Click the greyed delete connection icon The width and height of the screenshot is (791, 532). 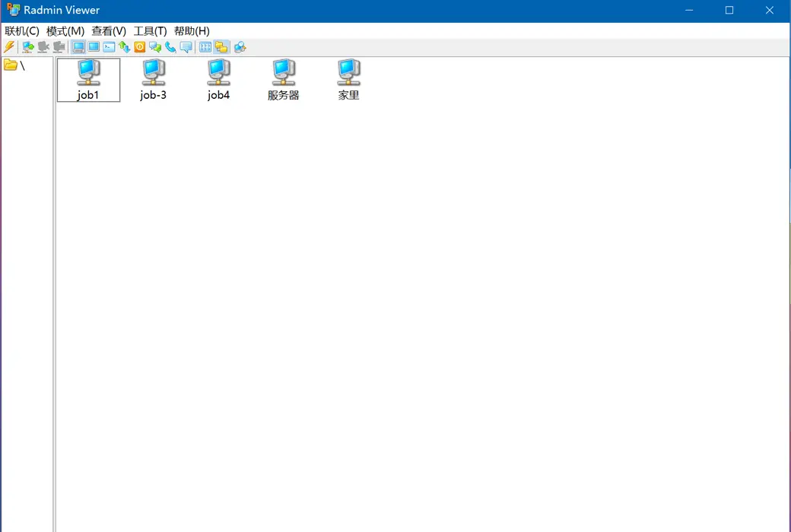[x=43, y=47]
